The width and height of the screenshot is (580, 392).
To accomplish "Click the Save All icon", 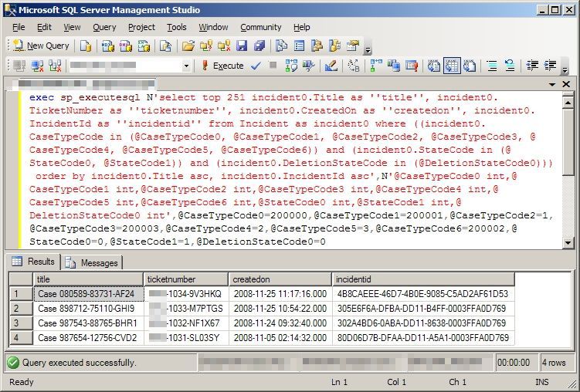I will coord(259,46).
